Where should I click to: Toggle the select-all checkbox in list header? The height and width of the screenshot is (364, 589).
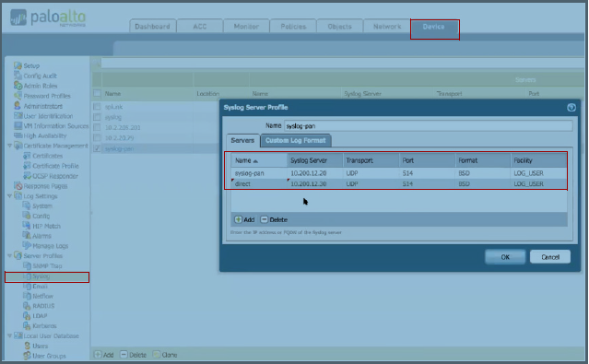tap(98, 93)
